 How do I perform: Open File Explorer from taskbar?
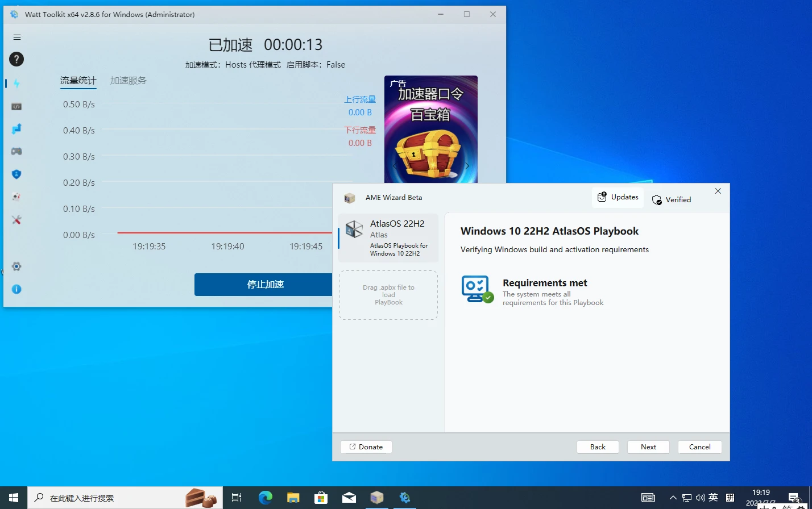(x=293, y=498)
